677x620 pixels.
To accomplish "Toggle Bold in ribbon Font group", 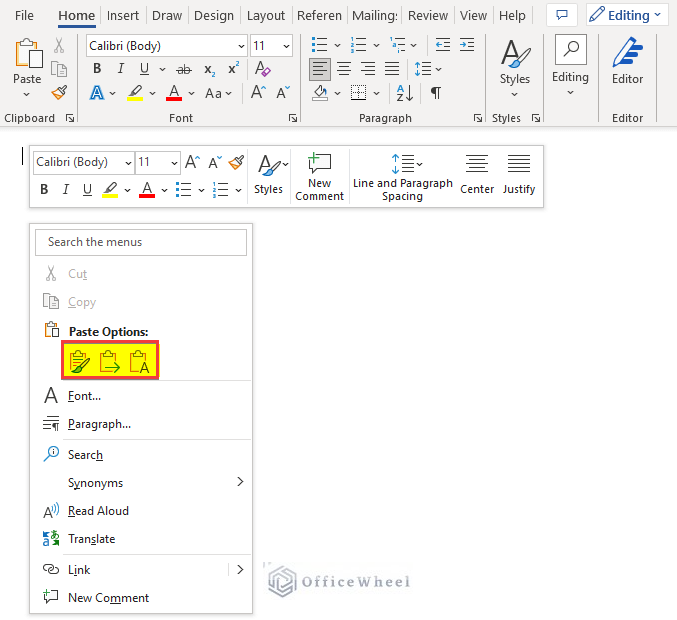I will point(97,69).
